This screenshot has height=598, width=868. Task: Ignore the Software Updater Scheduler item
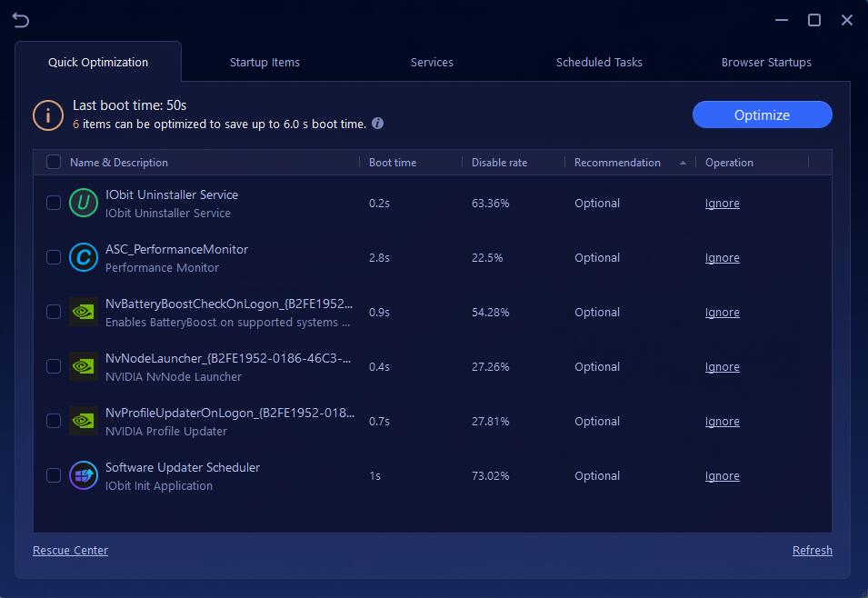pos(722,475)
